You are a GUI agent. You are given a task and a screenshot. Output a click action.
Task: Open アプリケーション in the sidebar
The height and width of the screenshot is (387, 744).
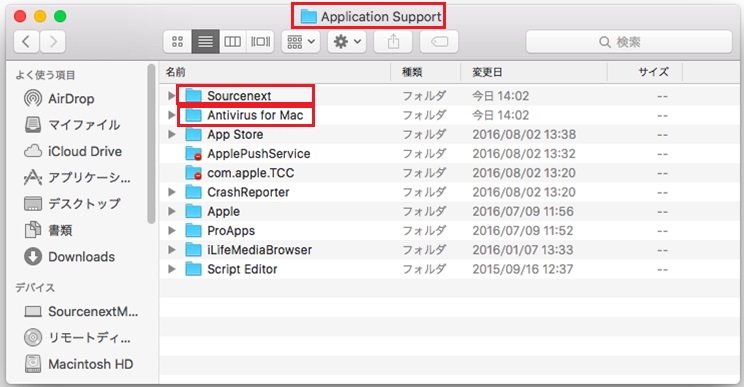pyautogui.click(x=77, y=177)
